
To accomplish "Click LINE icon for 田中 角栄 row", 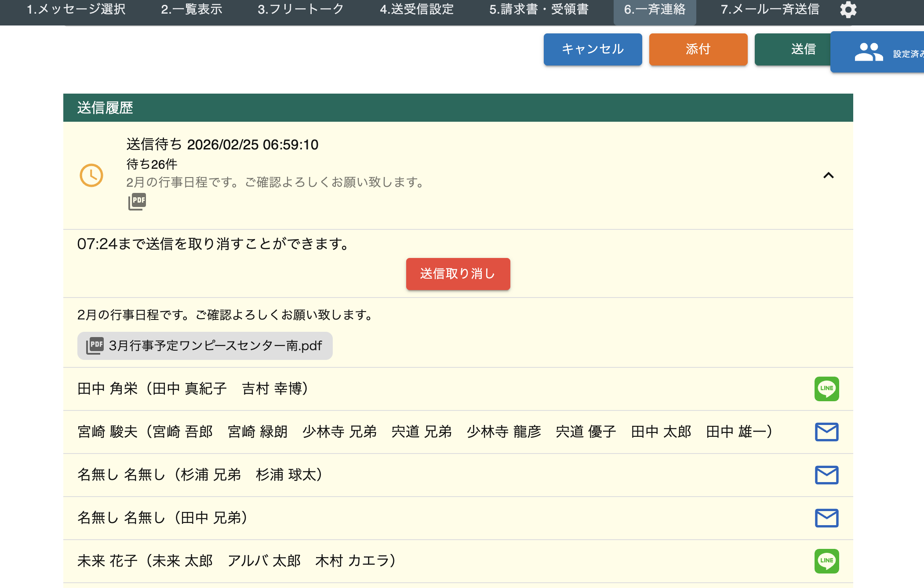I will [x=826, y=389].
